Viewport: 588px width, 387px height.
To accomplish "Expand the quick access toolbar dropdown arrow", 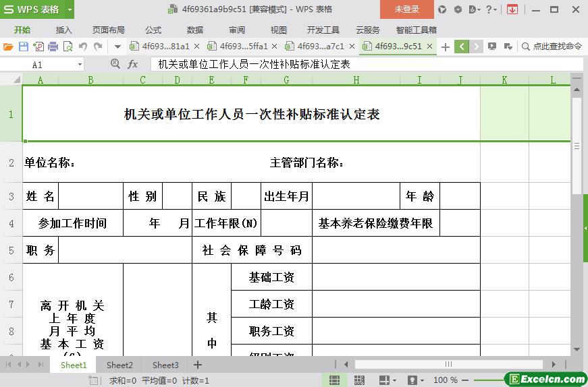I will point(117,47).
